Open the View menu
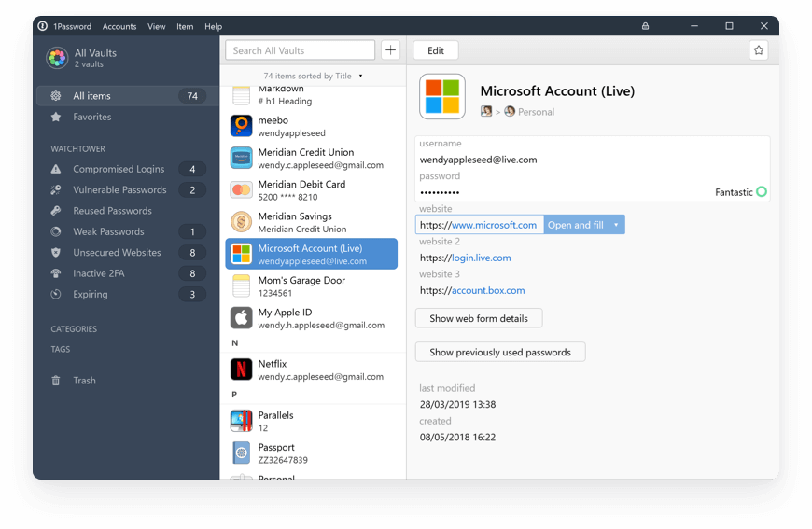The height and width of the screenshot is (529, 812). (157, 26)
